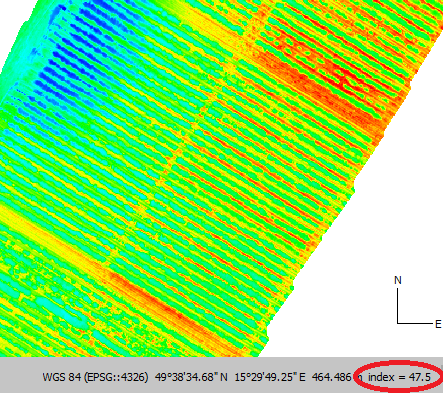Click the index = 47.5 readout
The image size is (443, 393).
tap(399, 377)
